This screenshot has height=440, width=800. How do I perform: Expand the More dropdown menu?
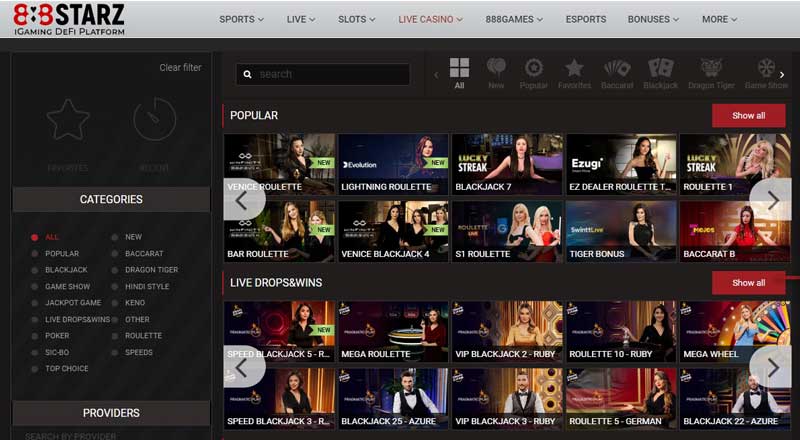click(x=719, y=19)
